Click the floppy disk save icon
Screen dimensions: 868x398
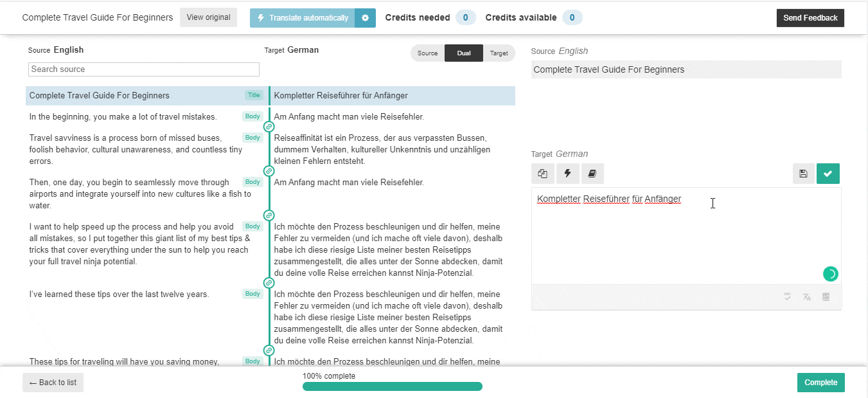pos(803,174)
